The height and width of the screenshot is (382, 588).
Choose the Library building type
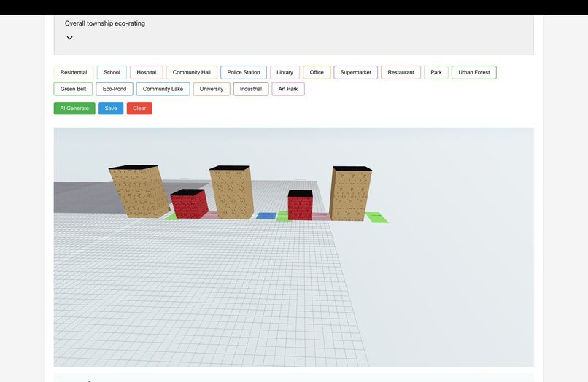coord(285,72)
